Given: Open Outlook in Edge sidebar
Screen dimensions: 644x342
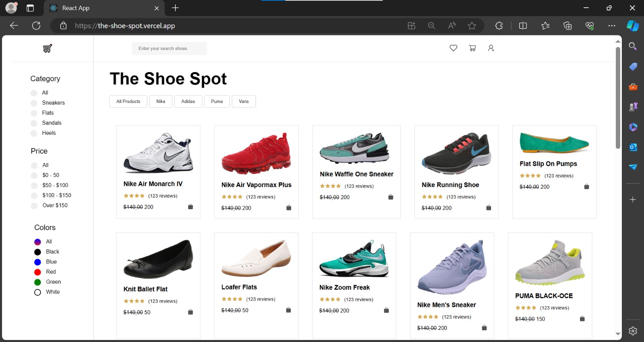Looking at the screenshot, I should [x=633, y=147].
